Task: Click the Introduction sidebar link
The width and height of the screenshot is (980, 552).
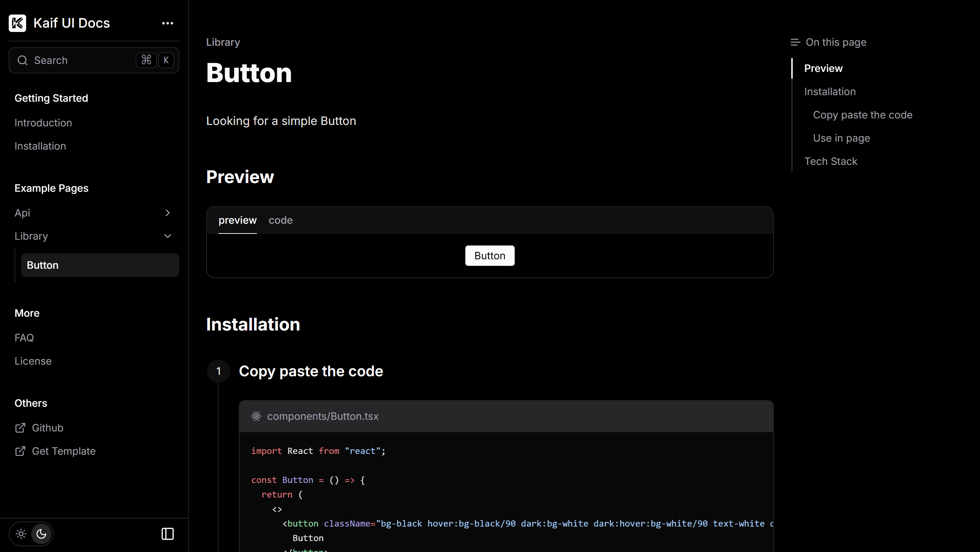Action: pyautogui.click(x=43, y=122)
